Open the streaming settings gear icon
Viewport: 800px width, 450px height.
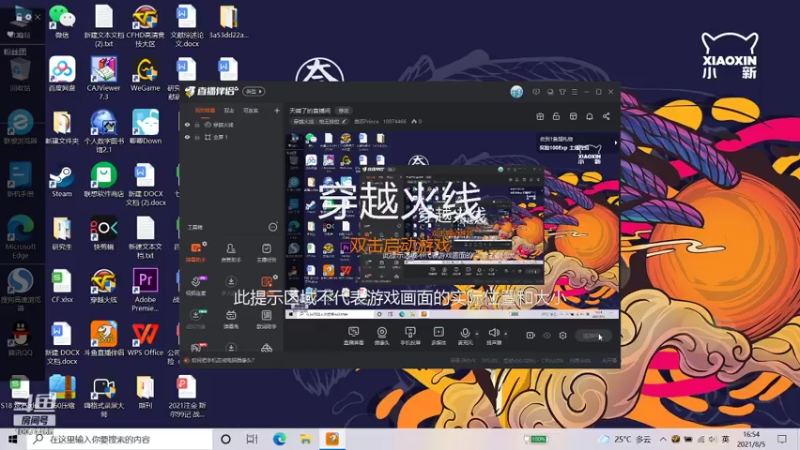pyautogui.click(x=563, y=335)
